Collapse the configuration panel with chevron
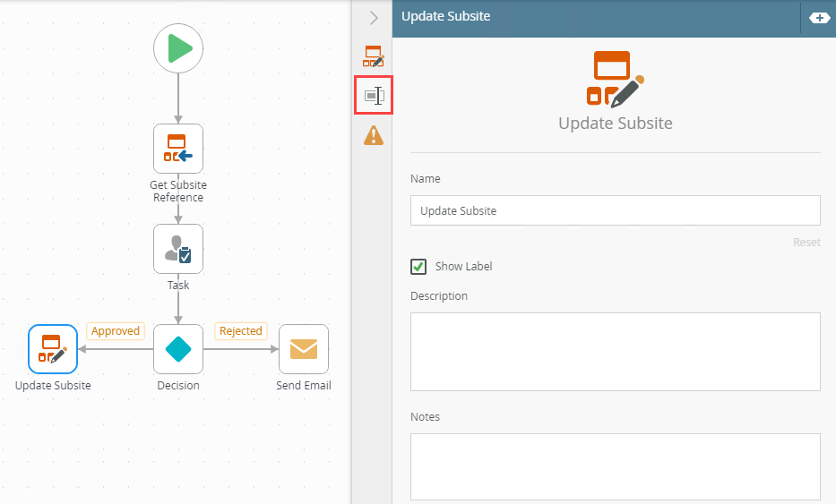 click(374, 18)
